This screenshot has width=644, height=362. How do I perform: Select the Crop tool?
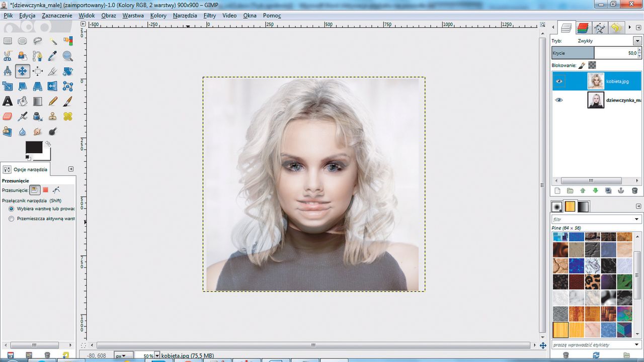(x=53, y=71)
